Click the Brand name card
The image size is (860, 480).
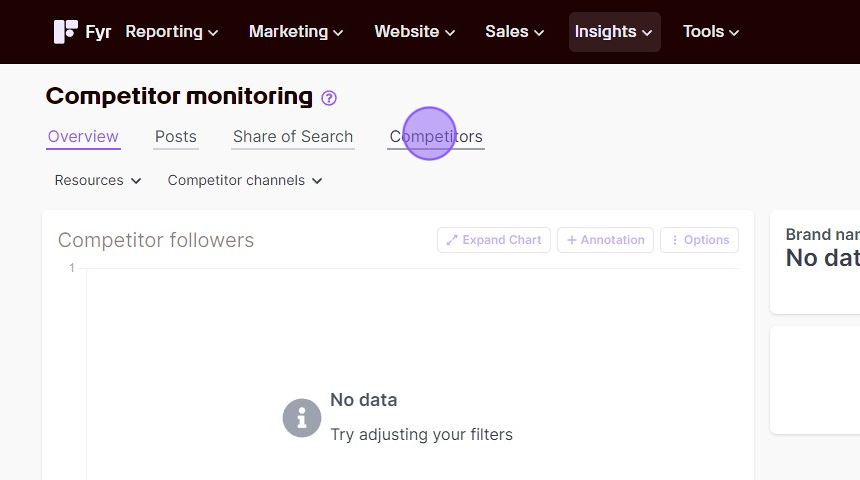coord(815,262)
